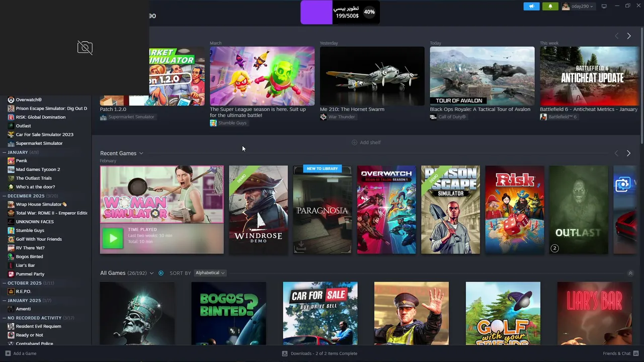Click Add a Game at the bottom

[x=21, y=353]
